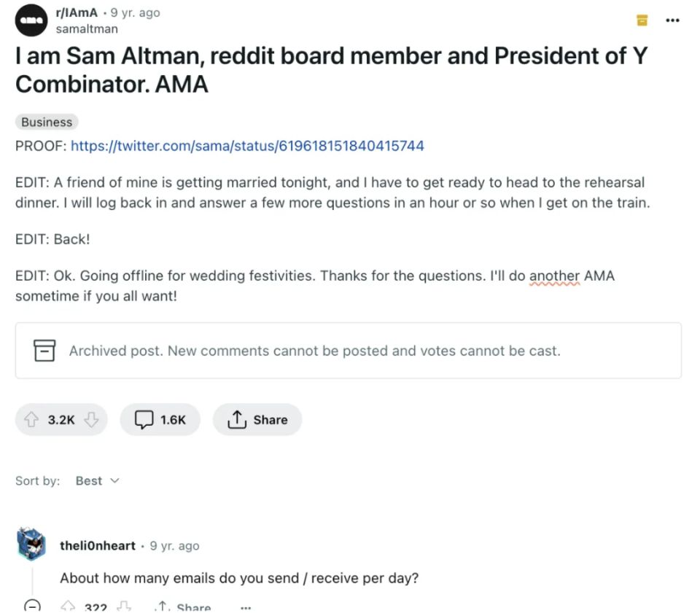This screenshot has height=613, width=700.
Task: Open the Sort by Best dropdown
Action: coord(96,480)
